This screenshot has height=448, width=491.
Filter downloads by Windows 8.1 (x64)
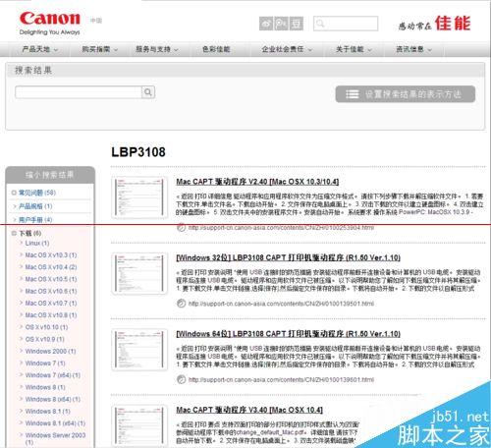pyautogui.click(x=55, y=423)
